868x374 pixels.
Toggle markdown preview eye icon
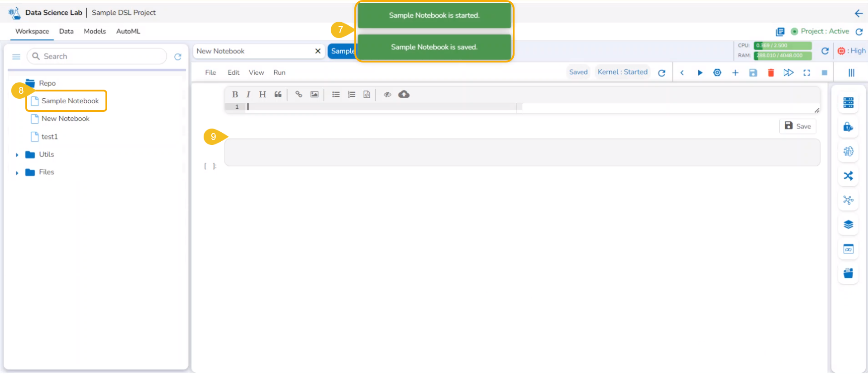[387, 94]
